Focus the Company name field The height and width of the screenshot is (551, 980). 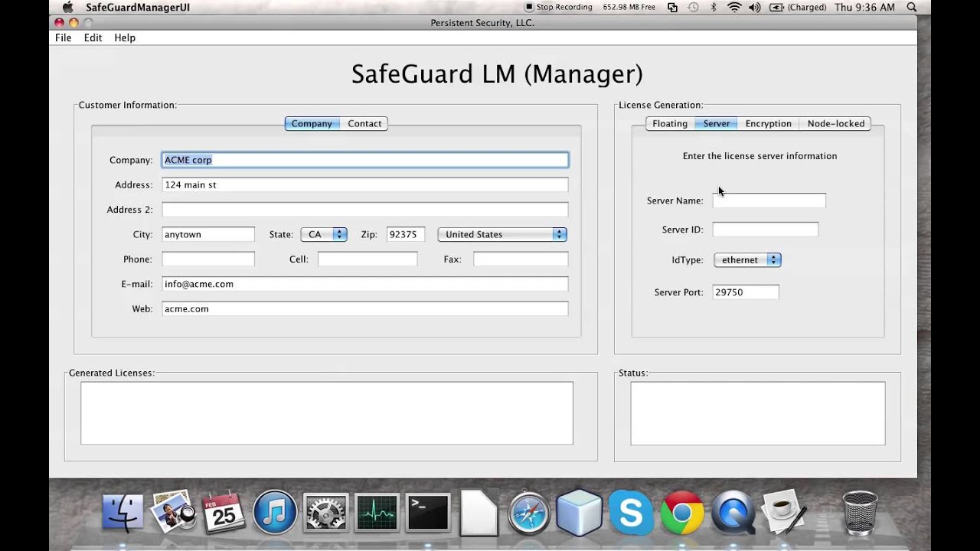[x=365, y=160]
